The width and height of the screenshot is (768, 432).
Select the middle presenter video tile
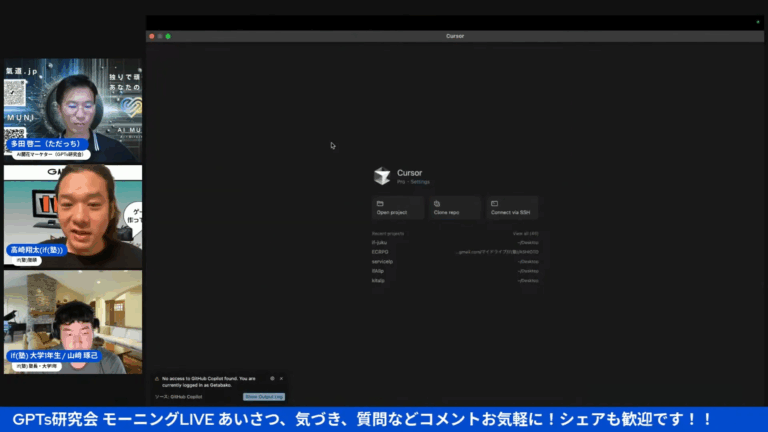(73, 216)
